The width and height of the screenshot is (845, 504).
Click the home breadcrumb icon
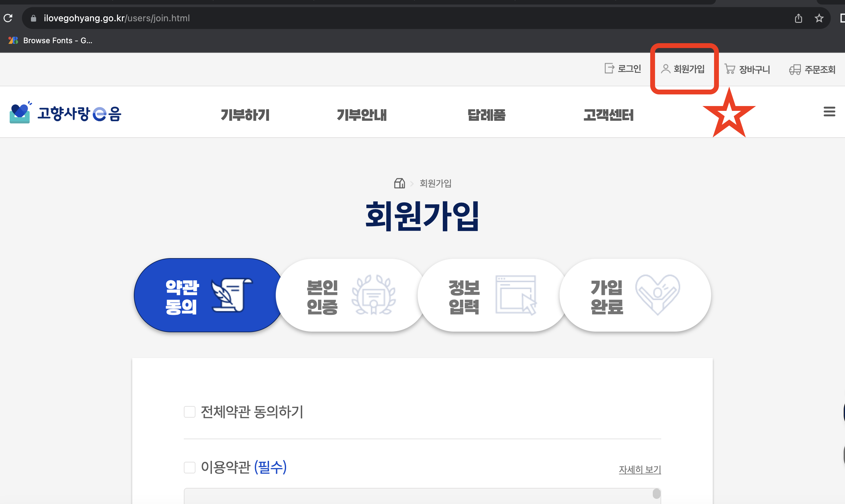pyautogui.click(x=399, y=183)
